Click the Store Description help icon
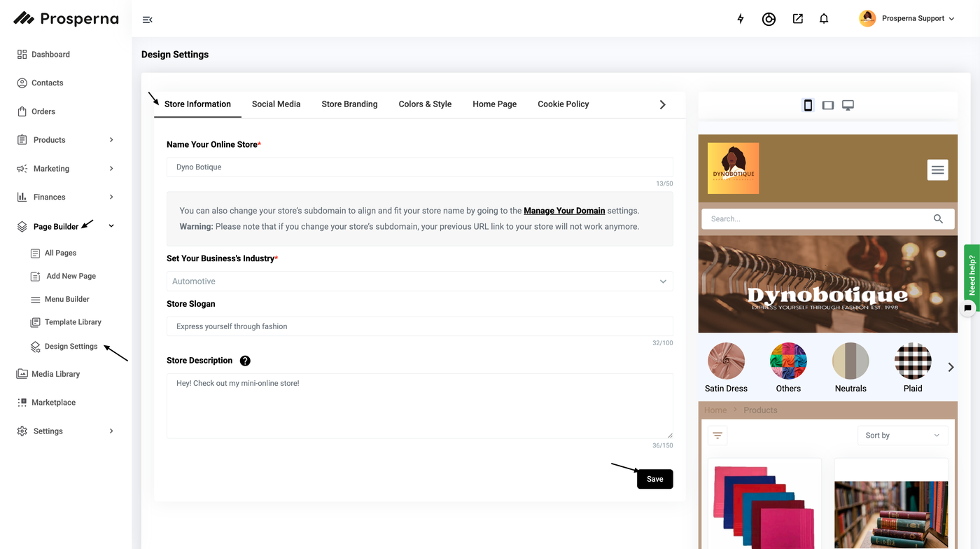Screen dimensions: 980x549 click(245, 361)
